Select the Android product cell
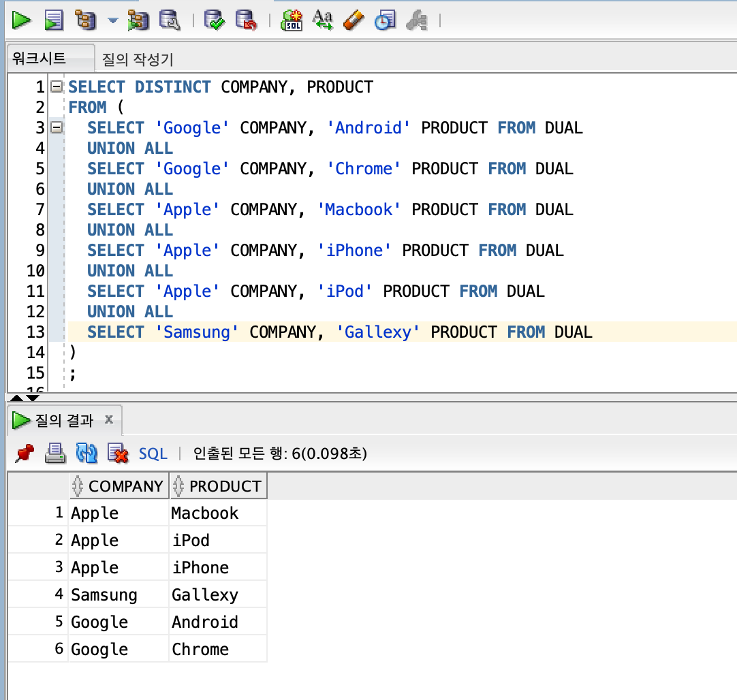 coord(217,622)
